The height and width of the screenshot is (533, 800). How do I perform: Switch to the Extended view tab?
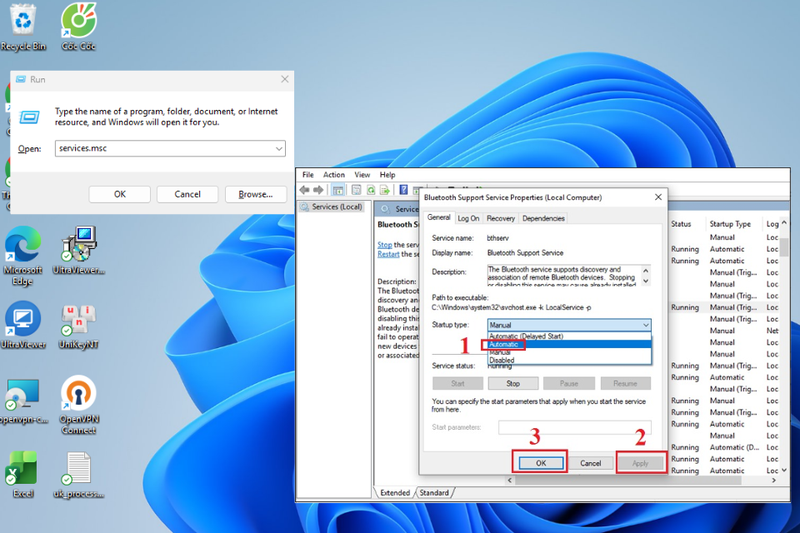pos(395,493)
